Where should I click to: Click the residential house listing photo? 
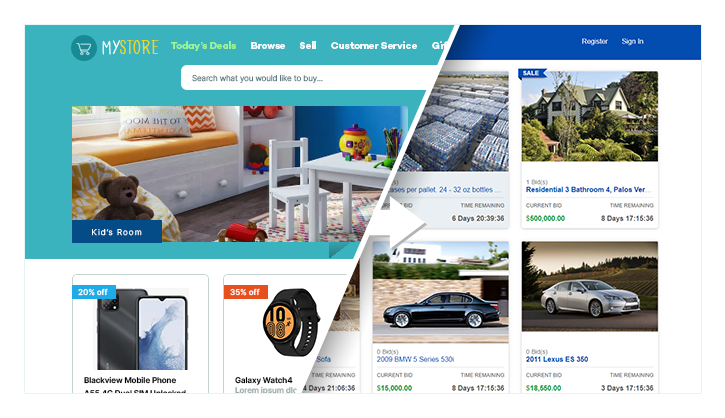pyautogui.click(x=590, y=116)
